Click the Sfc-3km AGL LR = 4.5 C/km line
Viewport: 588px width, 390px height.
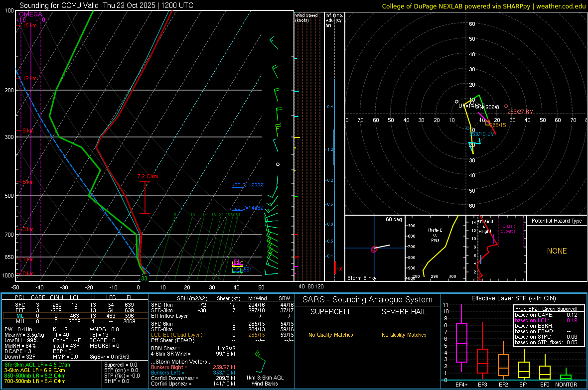click(x=37, y=365)
